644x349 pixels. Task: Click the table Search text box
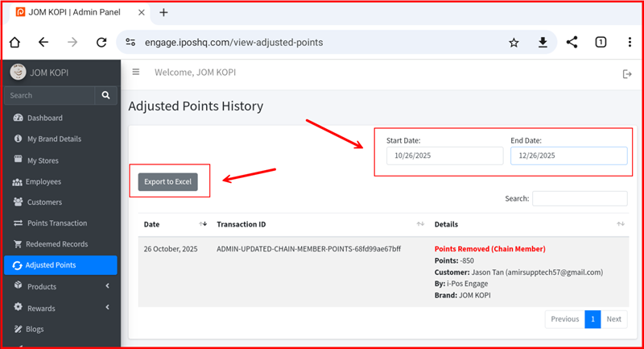pos(579,198)
